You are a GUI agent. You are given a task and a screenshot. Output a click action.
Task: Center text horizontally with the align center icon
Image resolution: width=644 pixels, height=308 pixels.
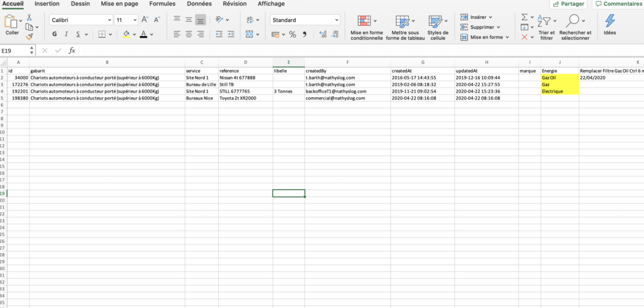(189, 34)
